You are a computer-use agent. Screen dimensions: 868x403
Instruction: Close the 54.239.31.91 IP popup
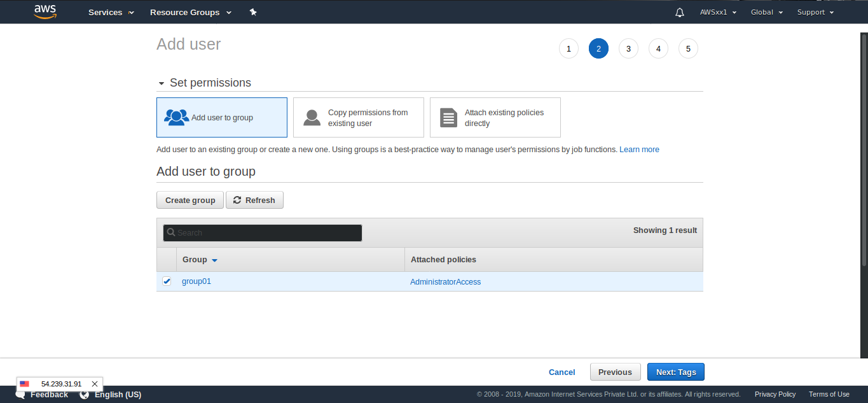(95, 384)
